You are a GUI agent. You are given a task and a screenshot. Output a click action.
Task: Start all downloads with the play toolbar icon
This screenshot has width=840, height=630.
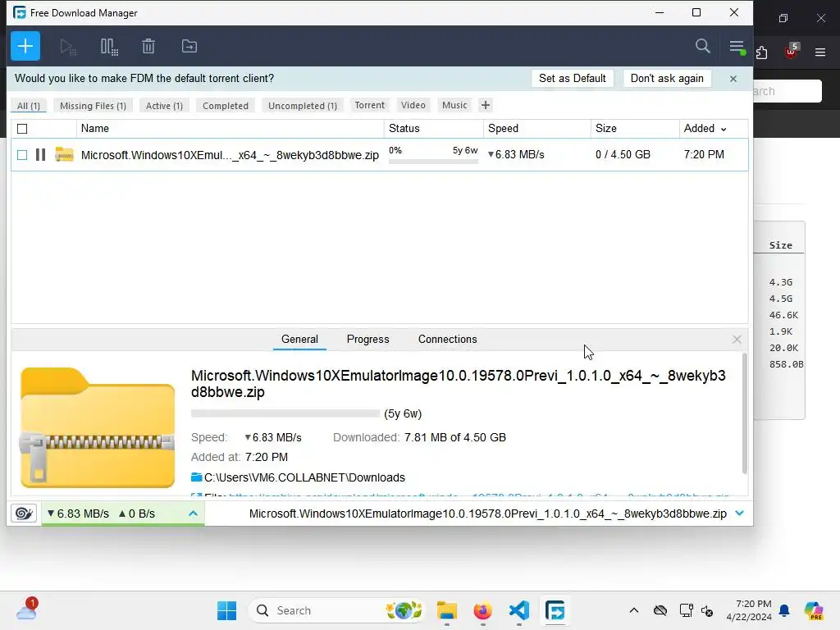[x=68, y=47]
